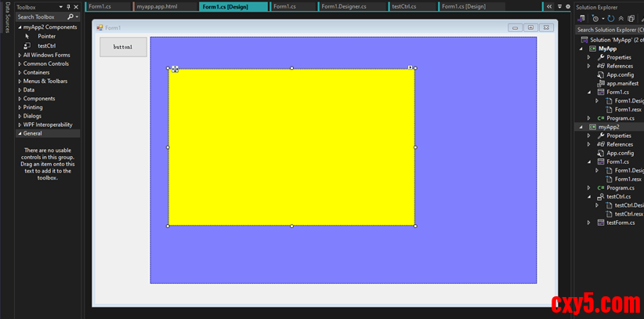644x319 pixels.
Task: Switch to the myapp.app.html tab
Action: 157,6
